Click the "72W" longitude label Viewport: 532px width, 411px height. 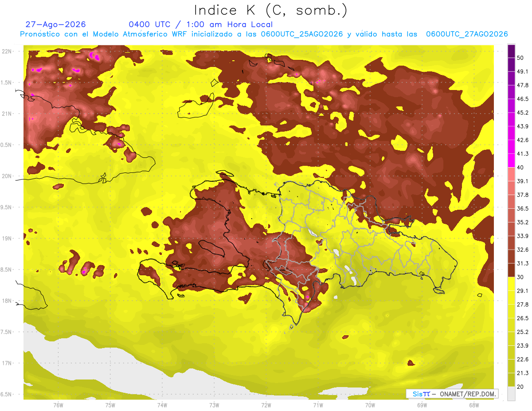266,405
